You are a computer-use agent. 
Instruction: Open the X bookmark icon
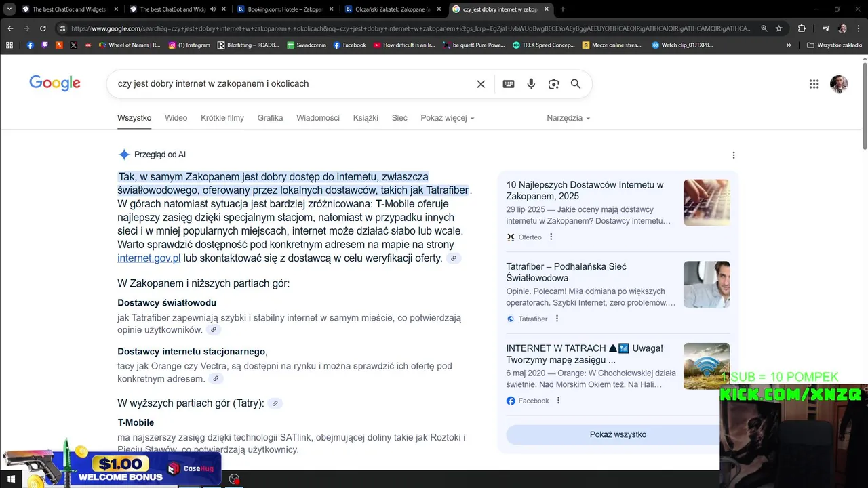pos(73,45)
